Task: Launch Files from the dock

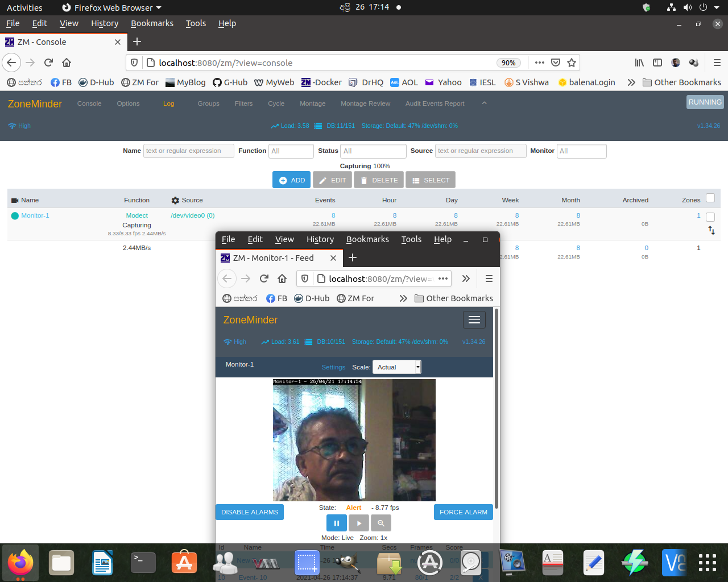Action: click(x=61, y=563)
